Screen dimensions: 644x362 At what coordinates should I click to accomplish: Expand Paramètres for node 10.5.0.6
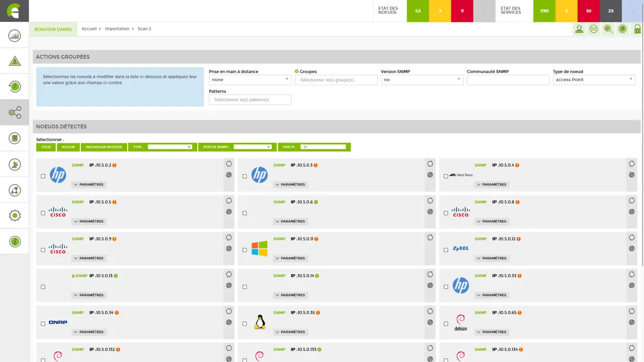pyautogui.click(x=290, y=221)
